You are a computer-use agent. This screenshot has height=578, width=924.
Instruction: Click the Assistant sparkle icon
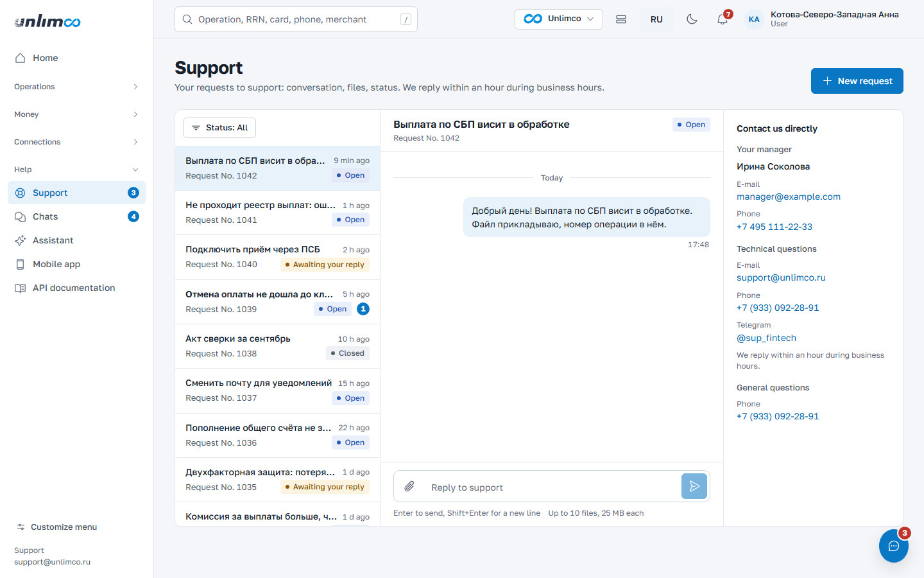tap(21, 240)
